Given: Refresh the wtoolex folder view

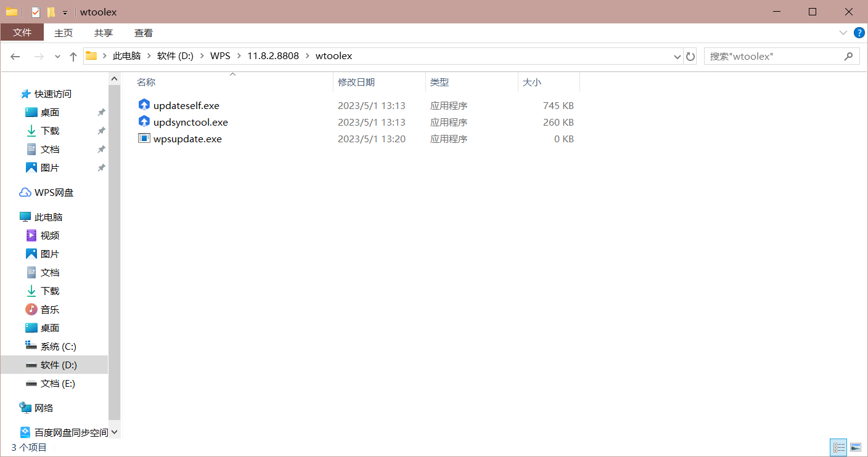Looking at the screenshot, I should [690, 57].
